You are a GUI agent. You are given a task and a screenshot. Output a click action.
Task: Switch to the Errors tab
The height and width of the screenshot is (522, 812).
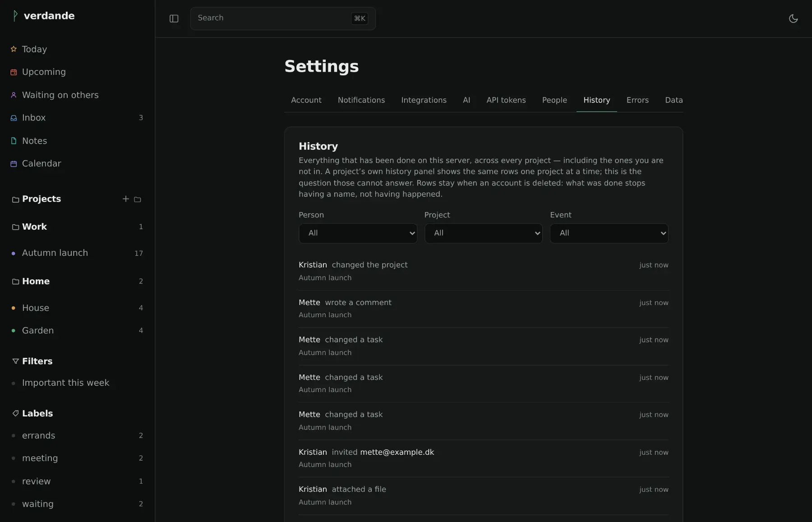(x=637, y=100)
